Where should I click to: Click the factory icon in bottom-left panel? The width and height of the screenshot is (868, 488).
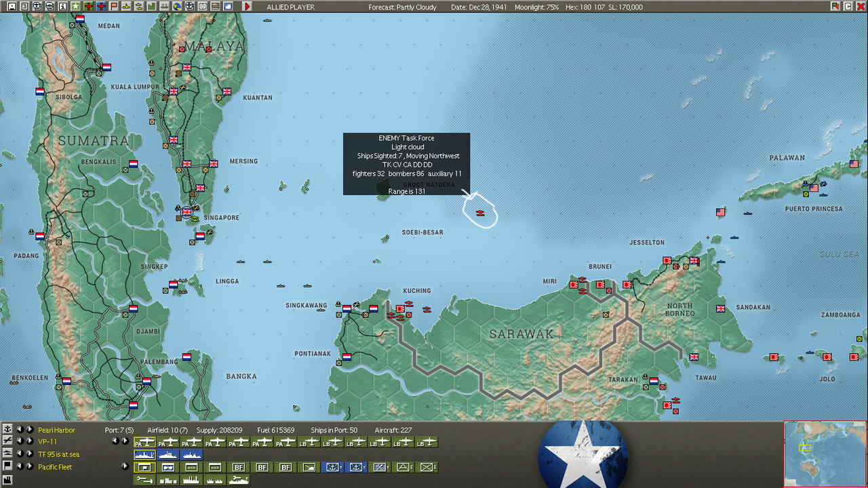tap(8, 480)
